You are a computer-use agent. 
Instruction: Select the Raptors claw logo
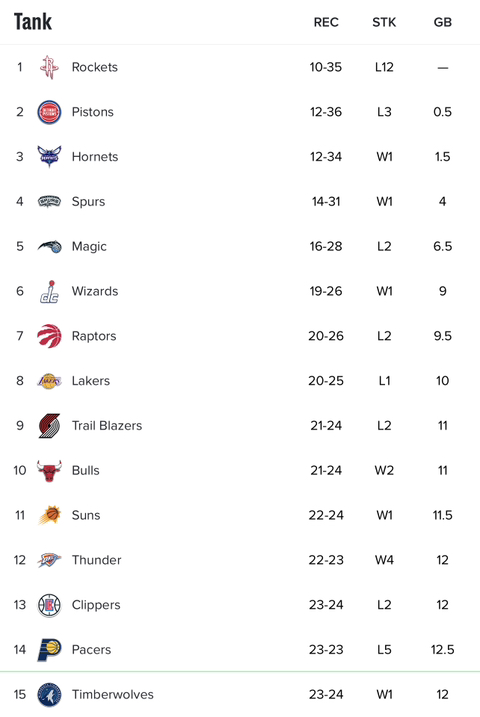tap(49, 336)
